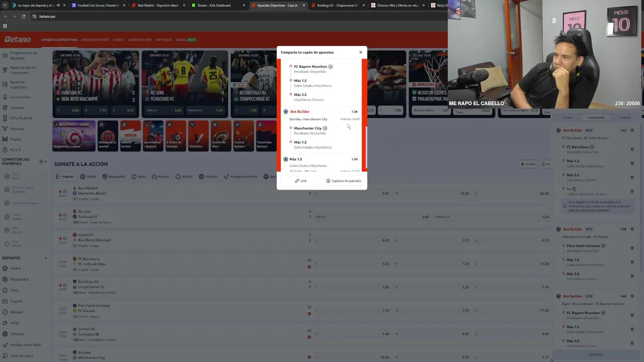Collapse Competencias Favoritas section

46,161
